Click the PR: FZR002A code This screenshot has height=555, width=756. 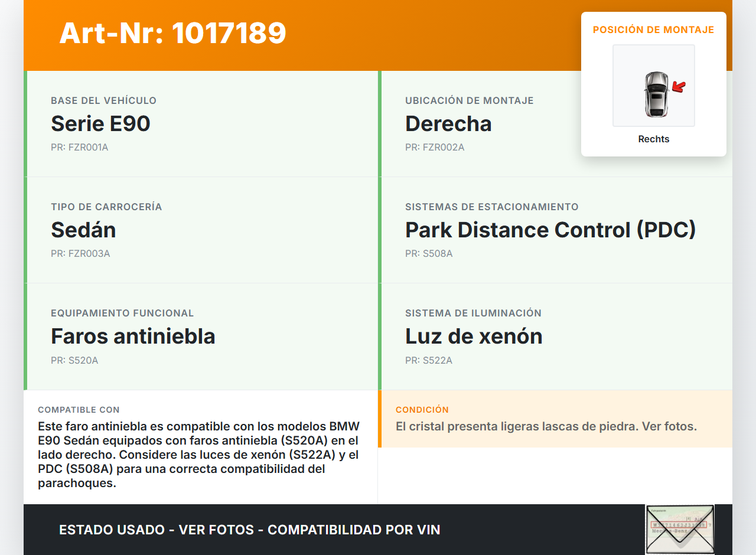point(435,148)
